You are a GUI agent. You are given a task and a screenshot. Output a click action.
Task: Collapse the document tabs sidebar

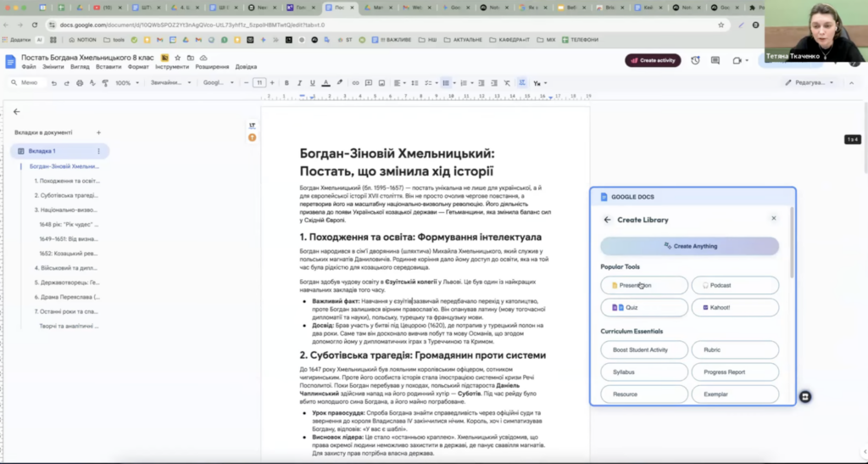tap(17, 111)
